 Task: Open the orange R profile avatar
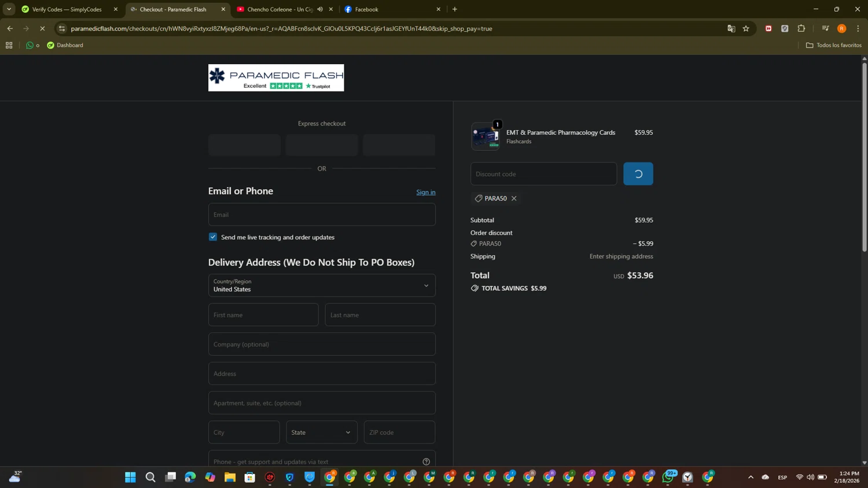click(842, 28)
